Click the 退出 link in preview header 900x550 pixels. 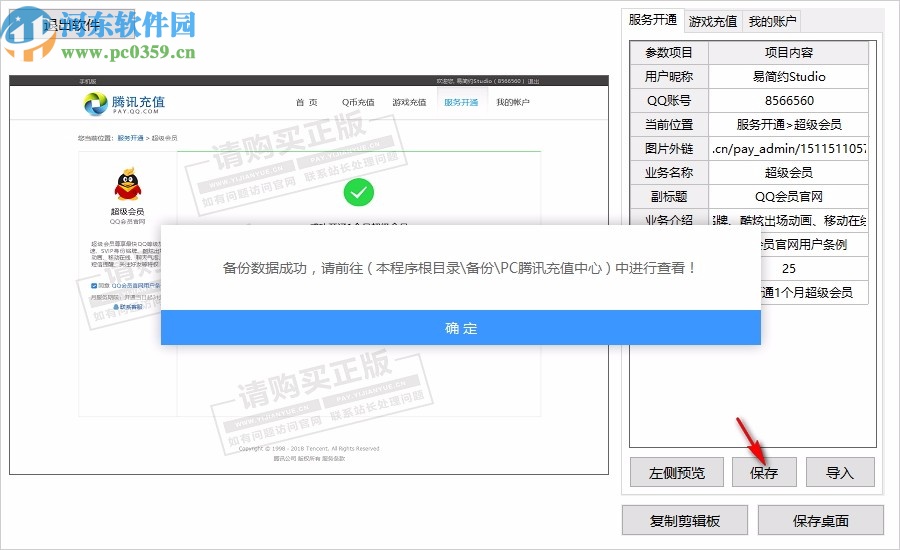pyautogui.click(x=533, y=81)
